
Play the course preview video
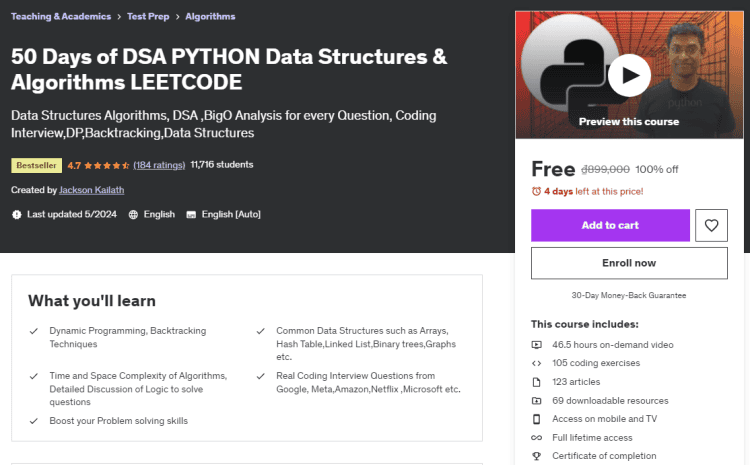629,75
